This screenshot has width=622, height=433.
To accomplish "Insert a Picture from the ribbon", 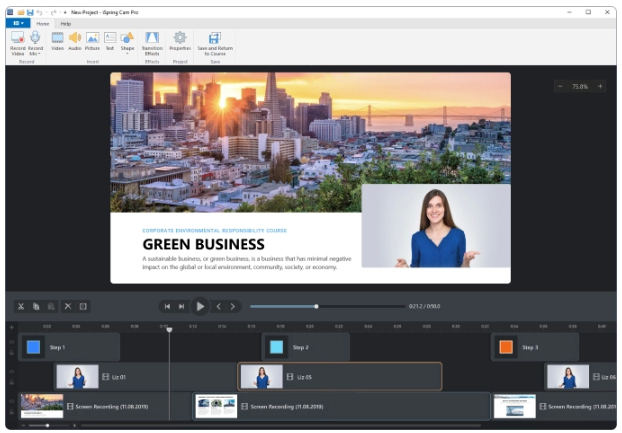I will coord(92,41).
